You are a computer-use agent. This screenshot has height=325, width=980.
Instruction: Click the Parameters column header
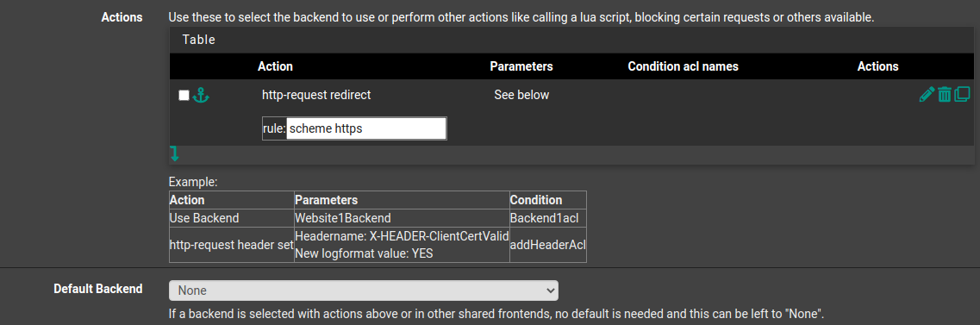click(x=521, y=66)
